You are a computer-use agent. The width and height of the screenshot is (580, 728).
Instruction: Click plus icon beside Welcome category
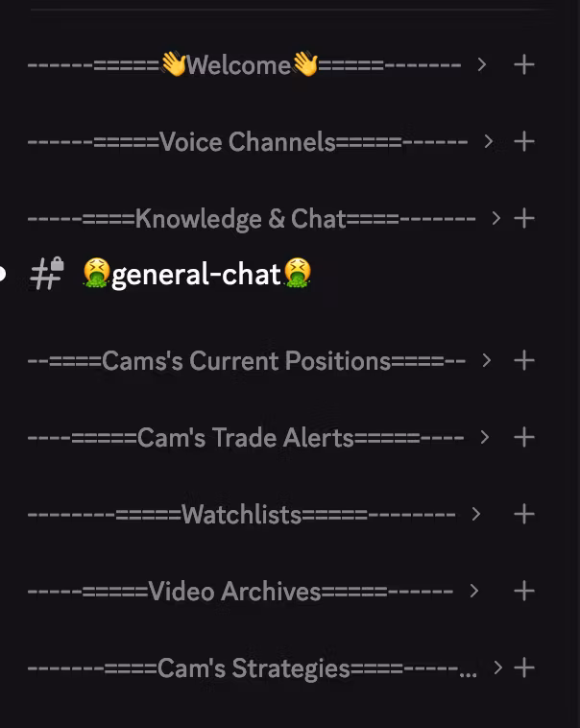point(523,64)
